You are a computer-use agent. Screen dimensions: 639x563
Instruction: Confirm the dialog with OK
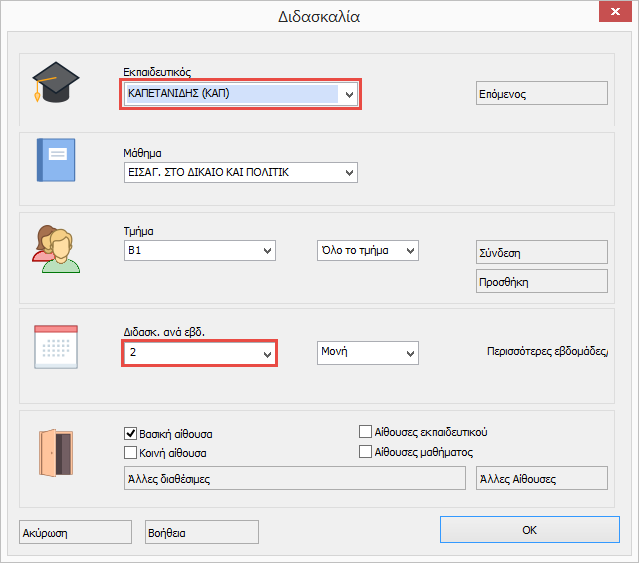529,530
